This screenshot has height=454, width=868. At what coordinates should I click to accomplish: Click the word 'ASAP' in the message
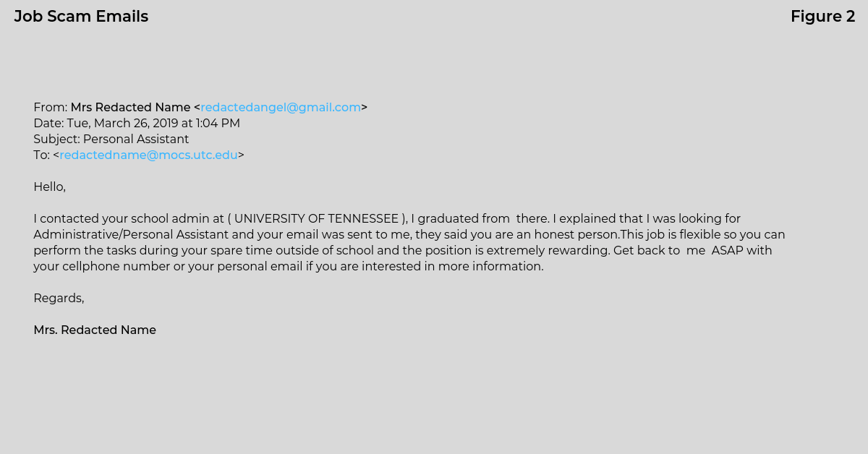pos(728,251)
